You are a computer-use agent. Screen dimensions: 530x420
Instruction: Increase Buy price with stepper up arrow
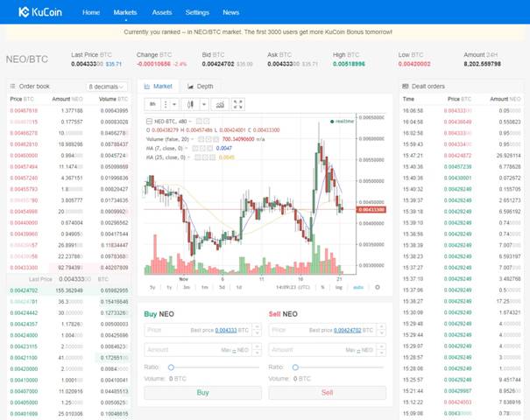[258, 326]
